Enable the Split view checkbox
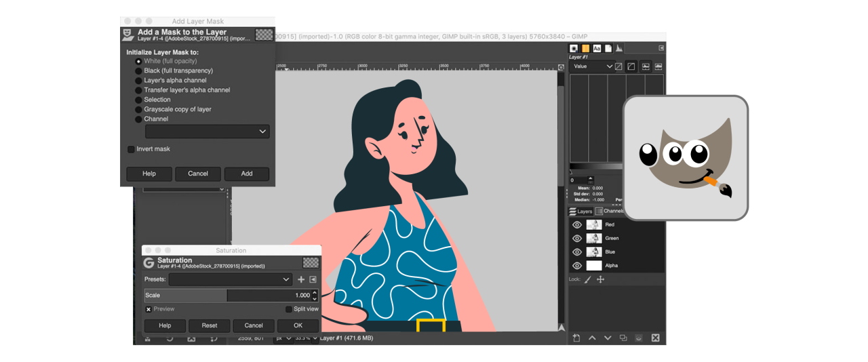The width and height of the screenshot is (868, 362). coord(289,309)
